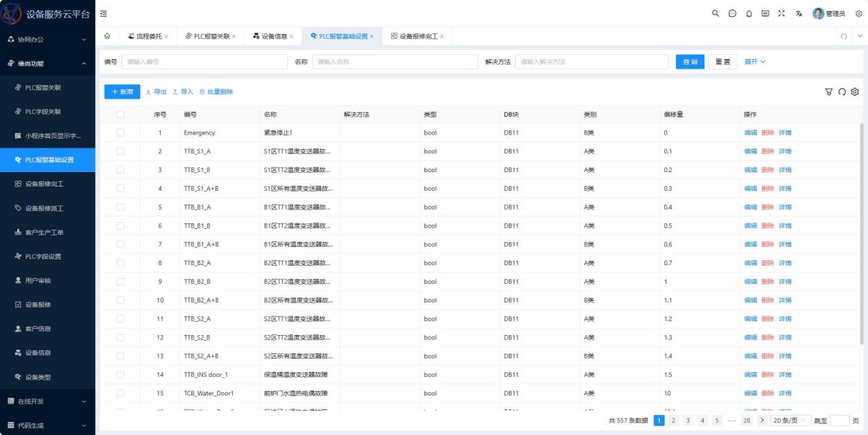Reload the table data with the refresh icon
The height and width of the screenshot is (435, 868).
(842, 92)
